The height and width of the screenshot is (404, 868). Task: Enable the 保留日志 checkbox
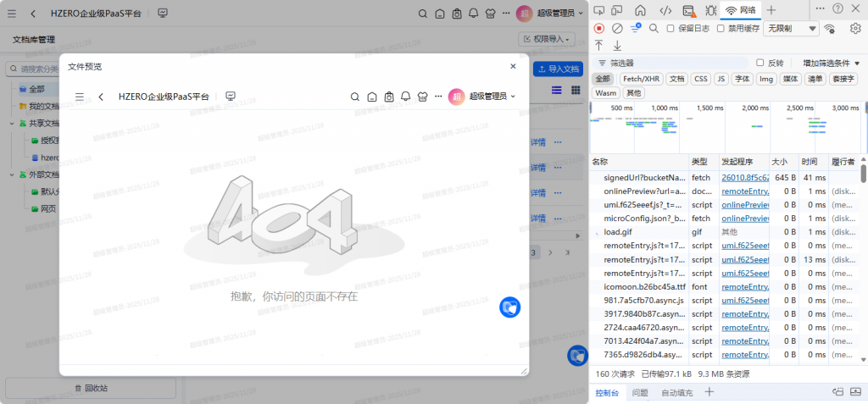click(x=671, y=28)
